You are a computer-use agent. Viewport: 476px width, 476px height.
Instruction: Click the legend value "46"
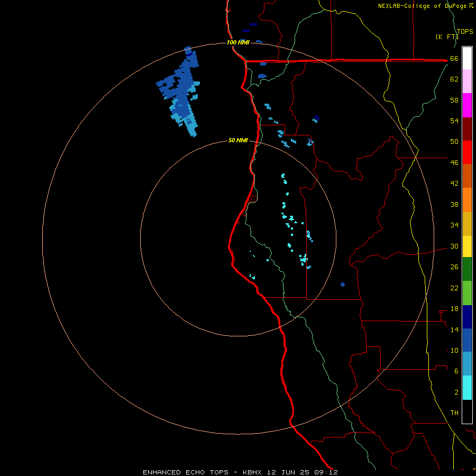(454, 162)
